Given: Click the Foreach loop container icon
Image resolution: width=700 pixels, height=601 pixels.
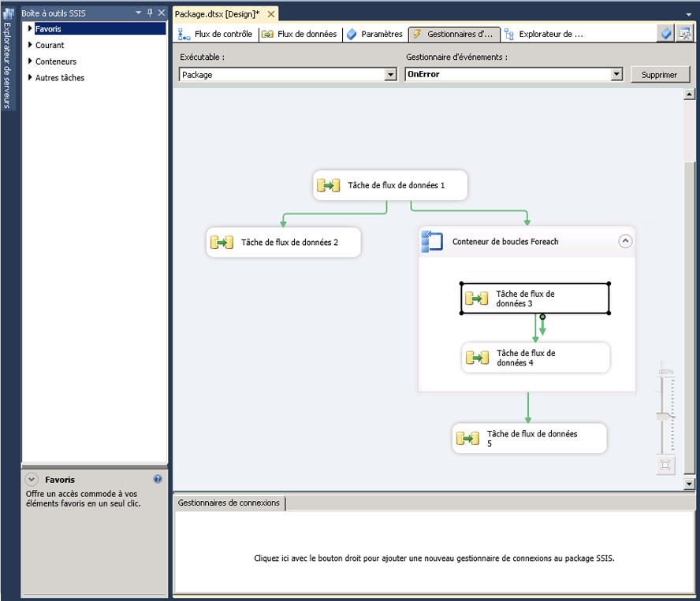Looking at the screenshot, I should pos(432,241).
